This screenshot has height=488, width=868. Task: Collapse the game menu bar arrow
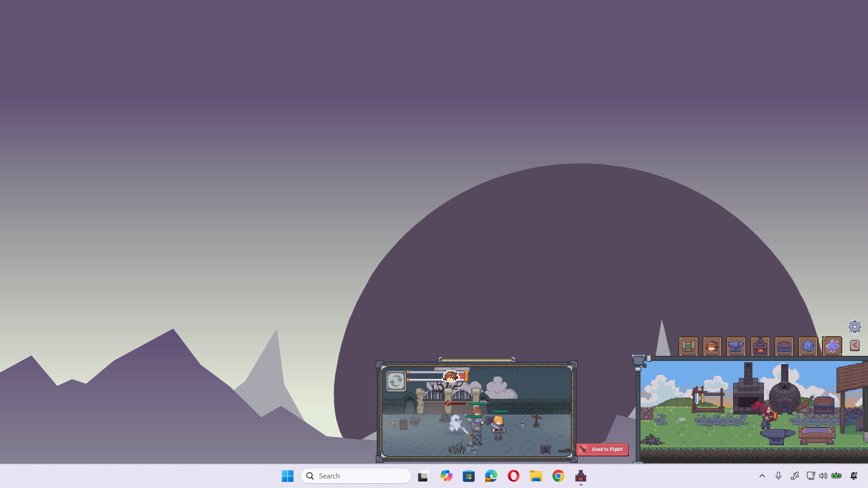point(855,345)
